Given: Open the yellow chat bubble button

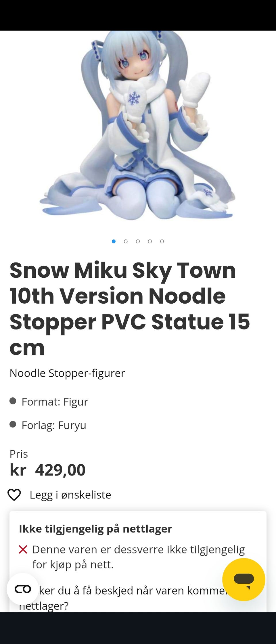Looking at the screenshot, I should coord(244,579).
